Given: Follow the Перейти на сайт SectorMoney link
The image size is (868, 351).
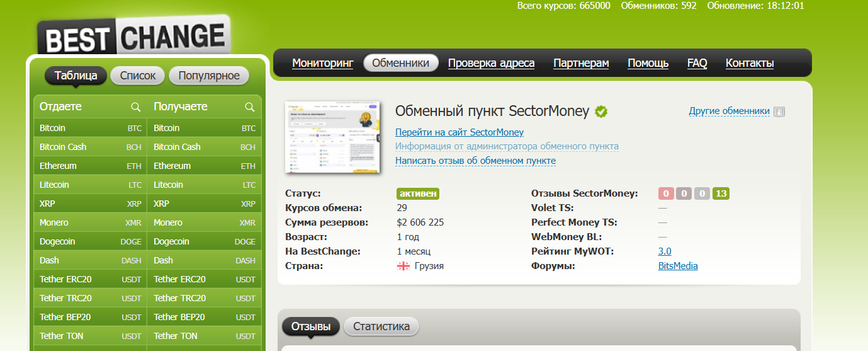Looking at the screenshot, I should (459, 132).
